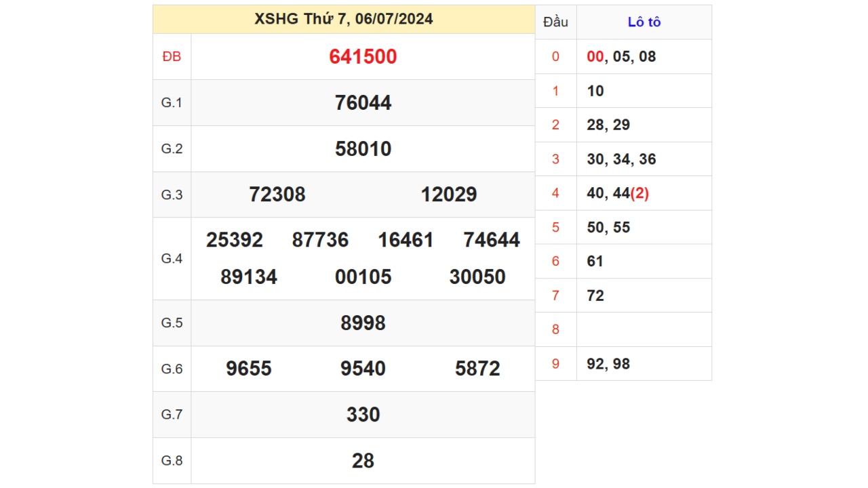Screen dimensions: 868x488
Task: Select fourth prize number 87736
Action: (x=320, y=240)
